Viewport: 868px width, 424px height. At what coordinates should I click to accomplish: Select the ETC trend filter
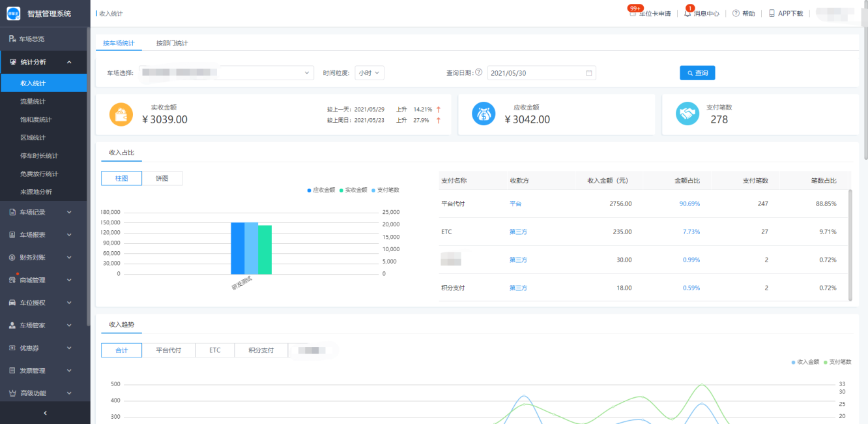pyautogui.click(x=214, y=350)
